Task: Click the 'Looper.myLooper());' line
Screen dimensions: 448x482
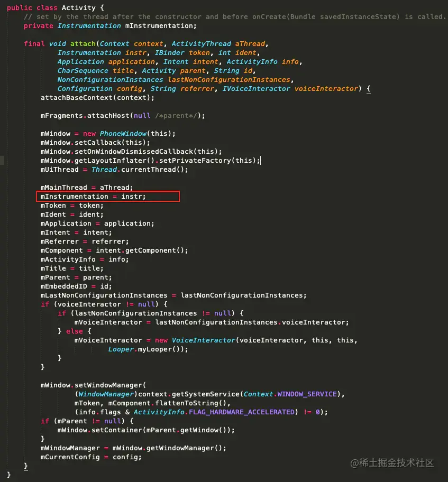Action: (x=148, y=349)
